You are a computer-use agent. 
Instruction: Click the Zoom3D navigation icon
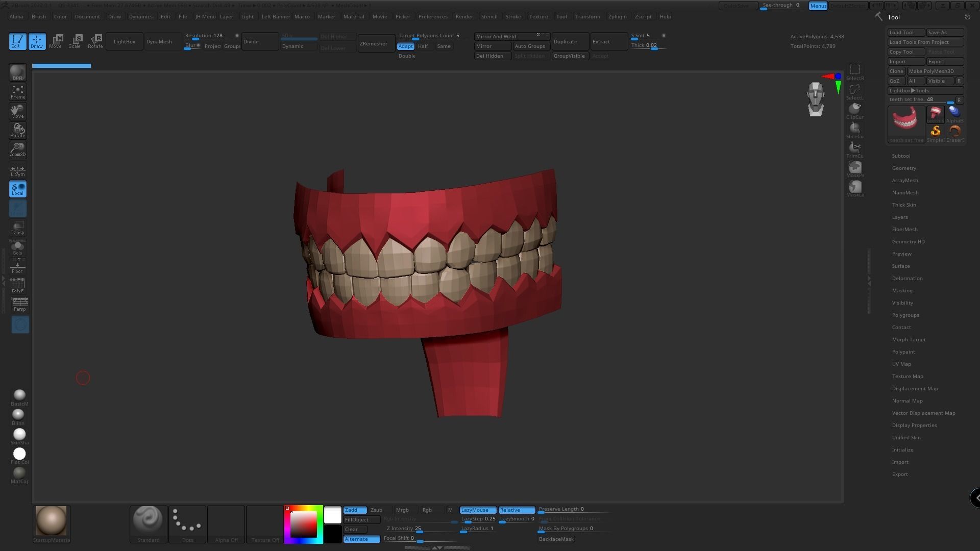17,149
